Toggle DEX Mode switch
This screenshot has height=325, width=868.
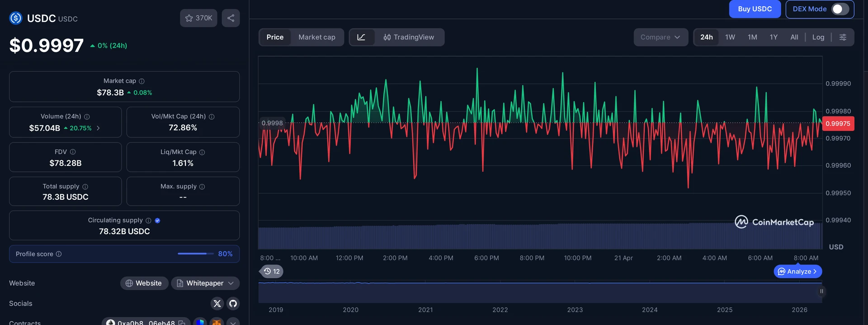click(840, 9)
